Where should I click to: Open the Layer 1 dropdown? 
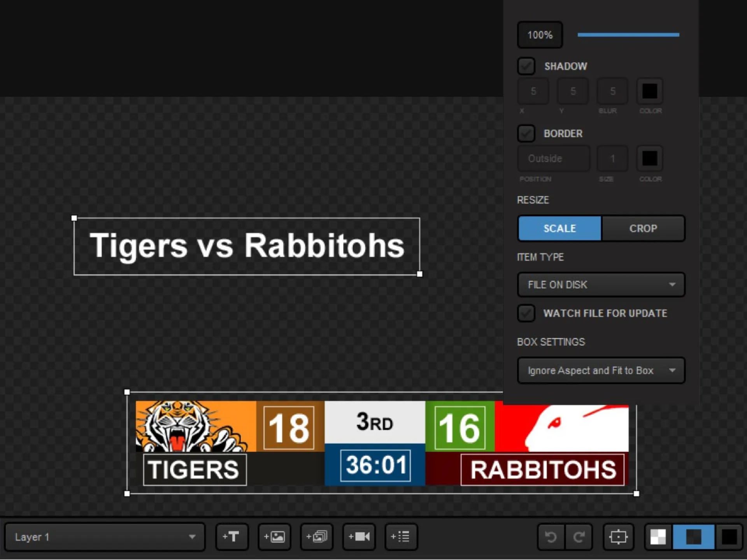(x=105, y=537)
